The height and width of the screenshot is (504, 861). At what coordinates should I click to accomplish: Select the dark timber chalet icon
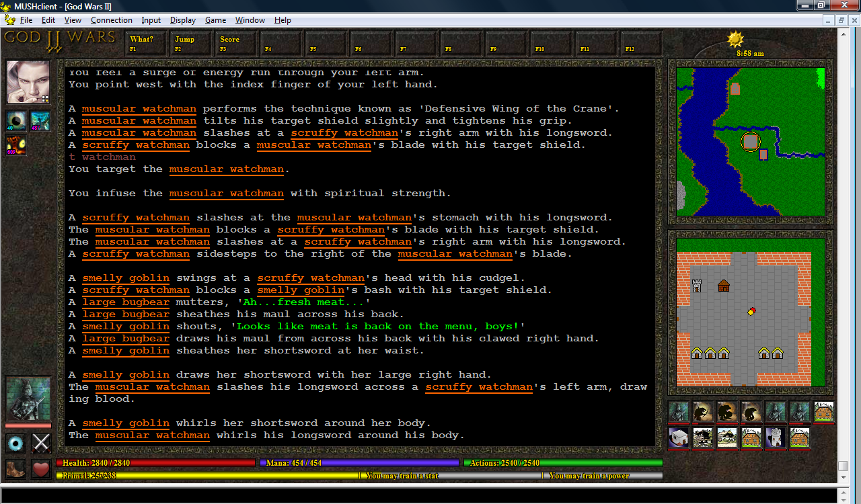click(x=703, y=437)
